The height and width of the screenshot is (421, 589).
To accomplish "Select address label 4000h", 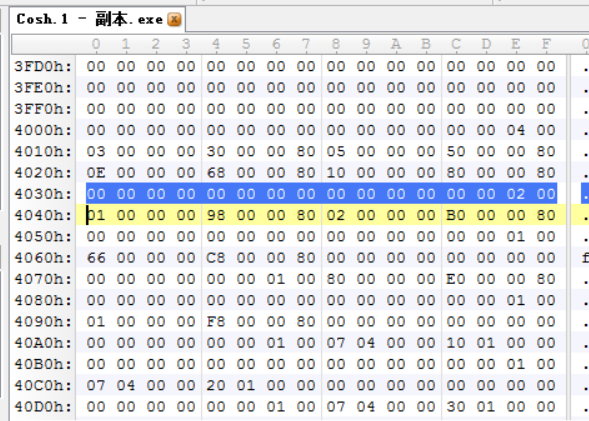I will (x=43, y=130).
